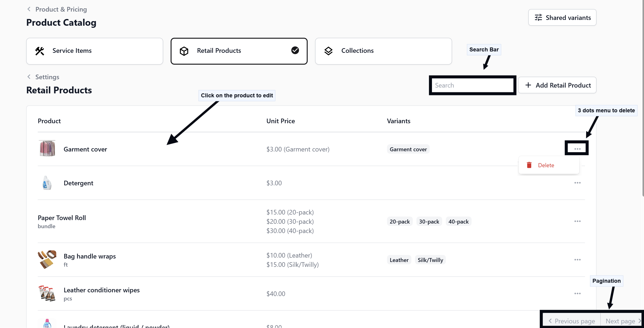Click the Retail Products selected checkmark
The width and height of the screenshot is (644, 328).
pos(295,50)
